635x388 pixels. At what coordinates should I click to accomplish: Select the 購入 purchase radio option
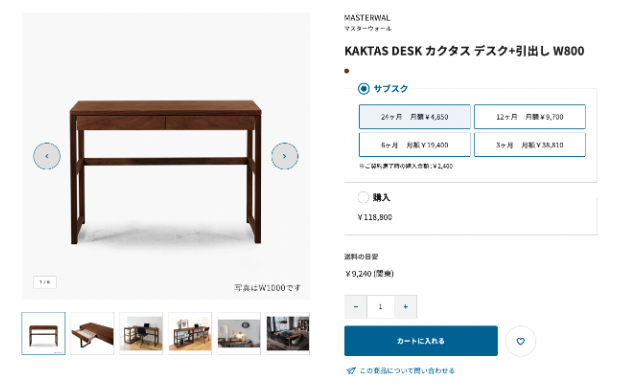click(363, 197)
